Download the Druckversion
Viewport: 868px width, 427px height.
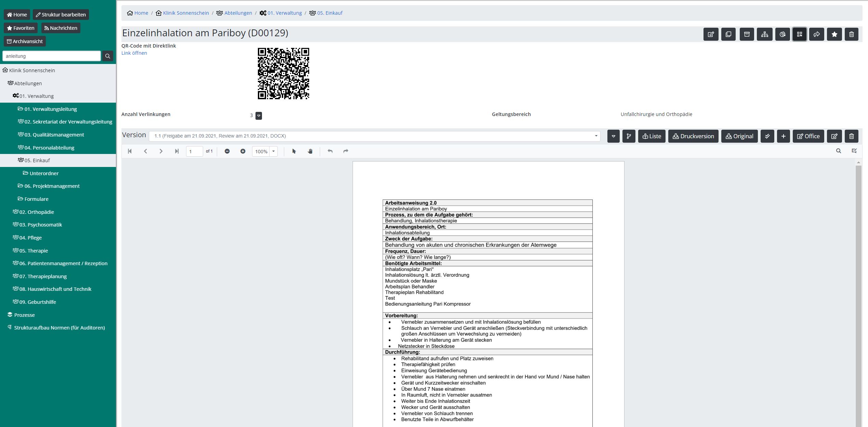pos(693,136)
